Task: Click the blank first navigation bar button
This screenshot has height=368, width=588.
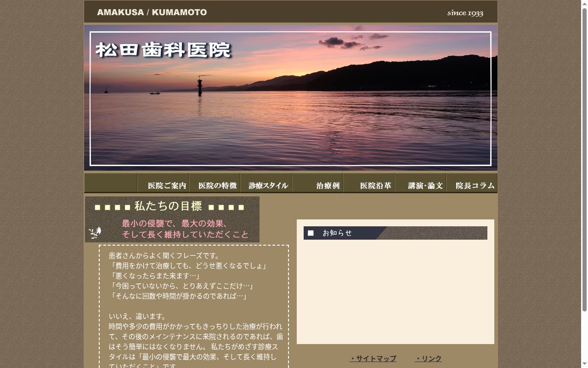Action: [x=111, y=183]
